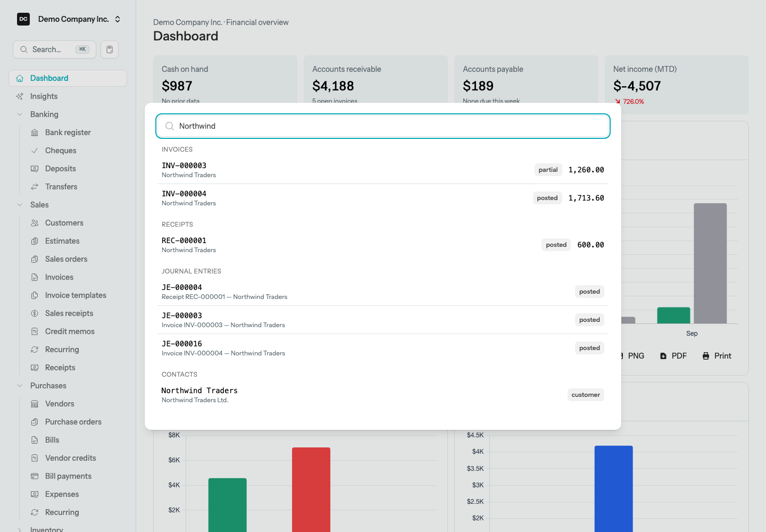Click the Expenses banknote icon
This screenshot has height=532, width=766.
(x=35, y=494)
